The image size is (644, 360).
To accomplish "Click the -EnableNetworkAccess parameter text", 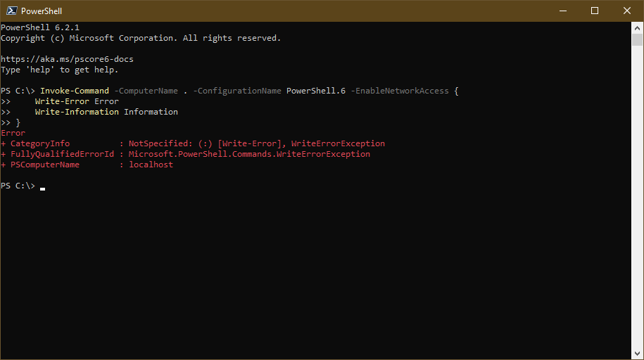I will coord(400,91).
